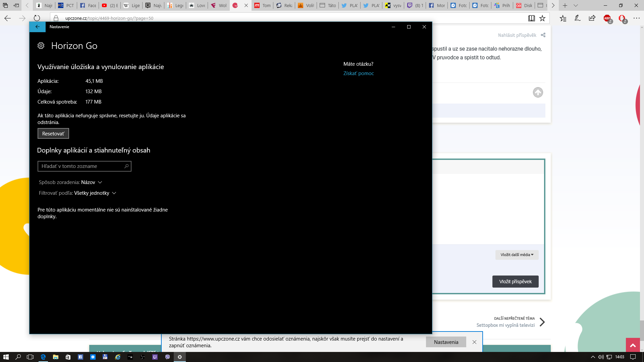Click the search field Hľadať v tomto zozname
The image size is (644, 362).
tap(85, 166)
